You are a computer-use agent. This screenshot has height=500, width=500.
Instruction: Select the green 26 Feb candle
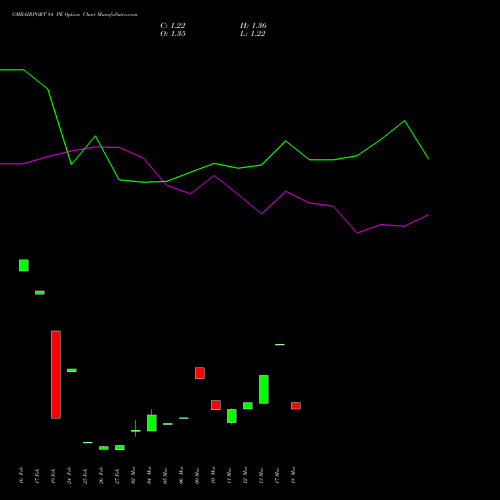pyautogui.click(x=104, y=448)
